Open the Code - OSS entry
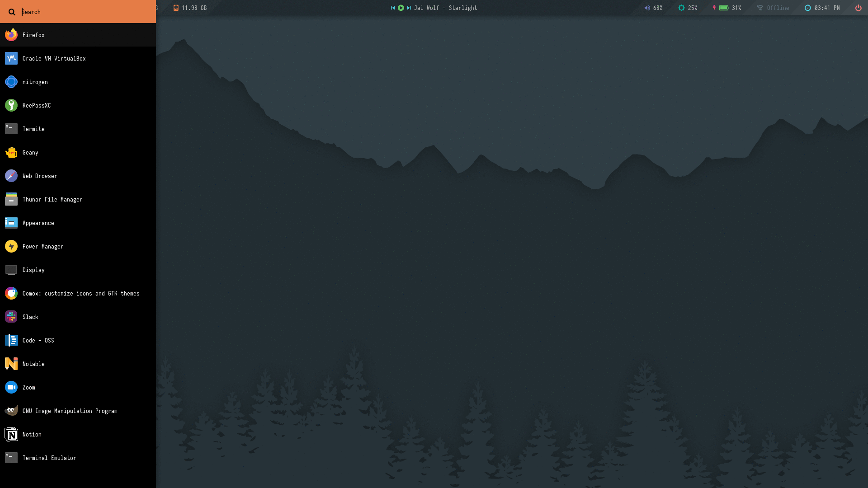The height and width of the screenshot is (488, 868). pyautogui.click(x=38, y=340)
